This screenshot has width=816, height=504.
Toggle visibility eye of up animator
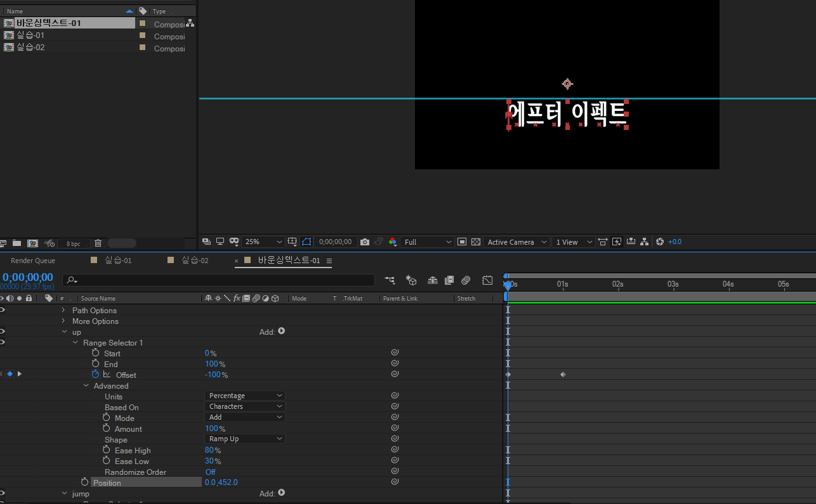[2, 332]
